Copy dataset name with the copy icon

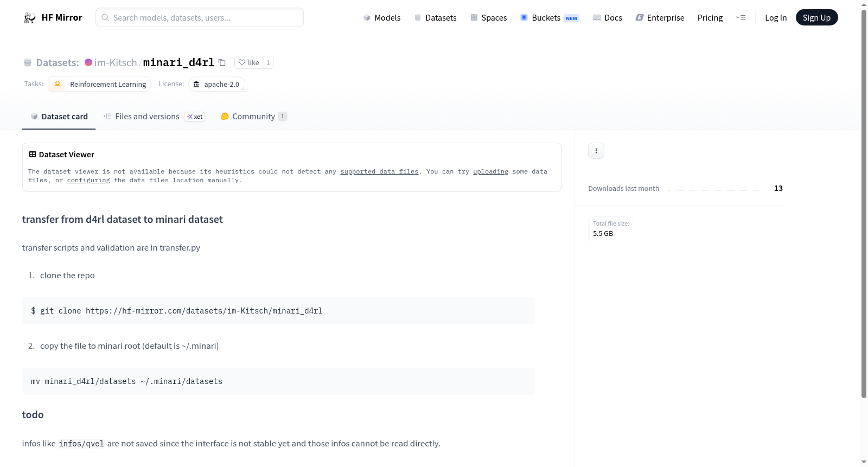coord(222,62)
